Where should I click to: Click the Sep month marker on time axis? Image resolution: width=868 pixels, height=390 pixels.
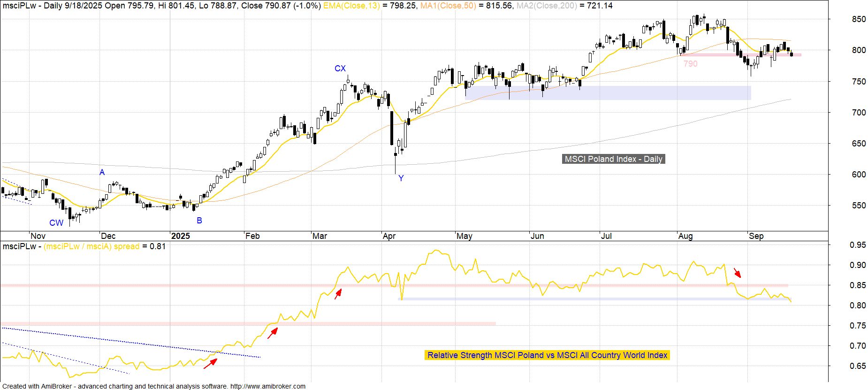[756, 236]
